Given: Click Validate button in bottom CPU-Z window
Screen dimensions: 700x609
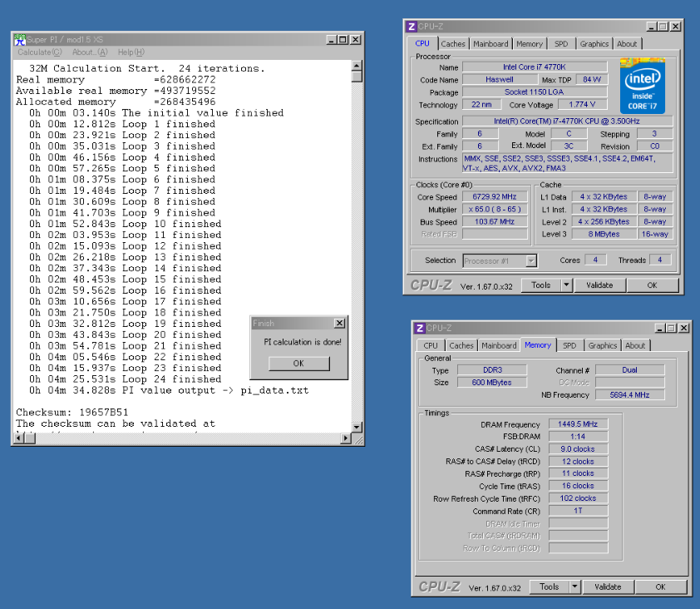Looking at the screenshot, I should 608,587.
